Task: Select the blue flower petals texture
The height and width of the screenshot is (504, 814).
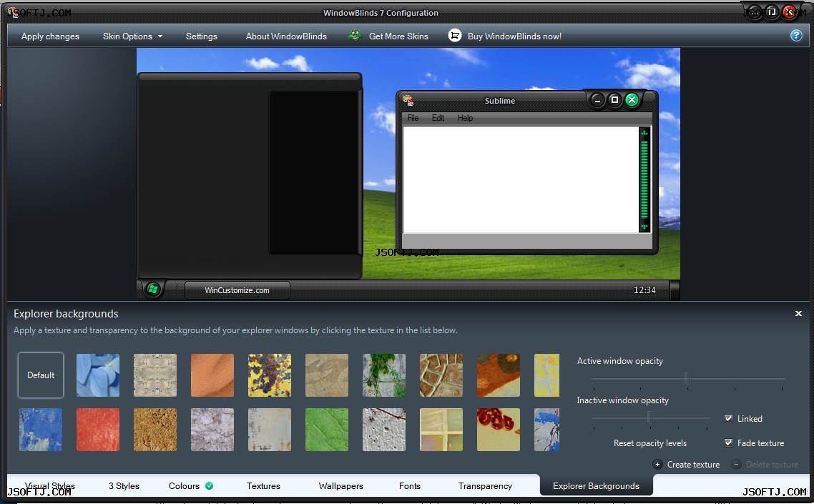Action: 97,375
